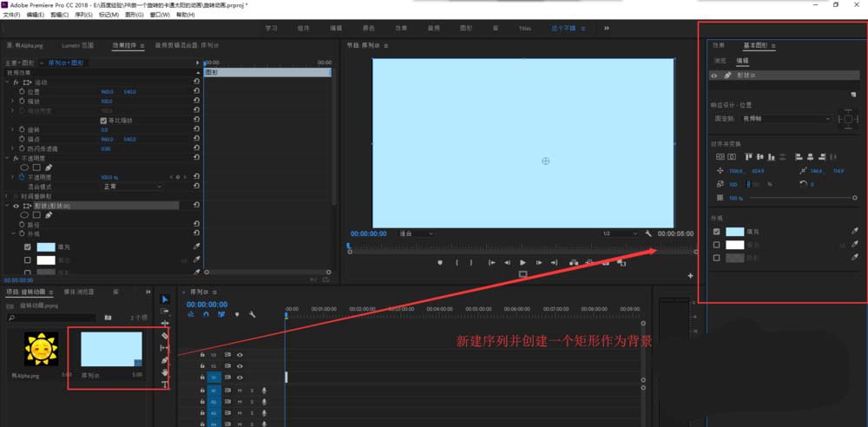Image resolution: width=868 pixels, height=427 pixels.
Task: Go to out point in program monitor
Action: coord(554,262)
